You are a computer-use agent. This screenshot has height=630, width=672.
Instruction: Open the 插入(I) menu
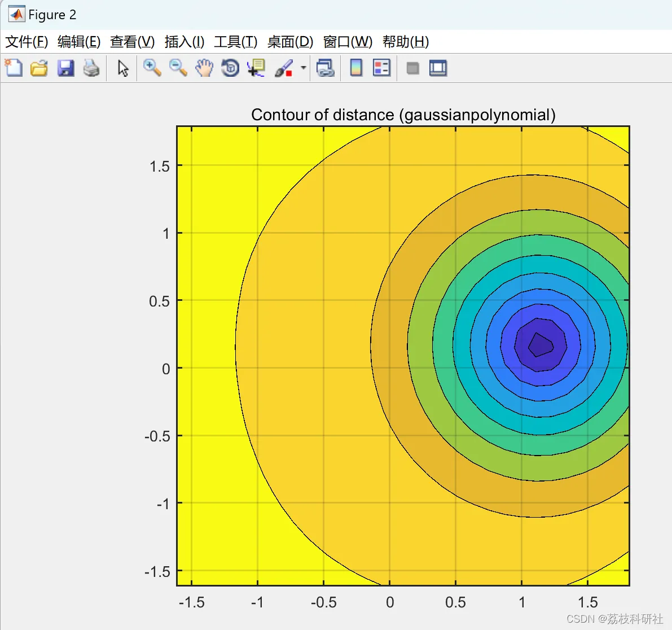point(185,42)
